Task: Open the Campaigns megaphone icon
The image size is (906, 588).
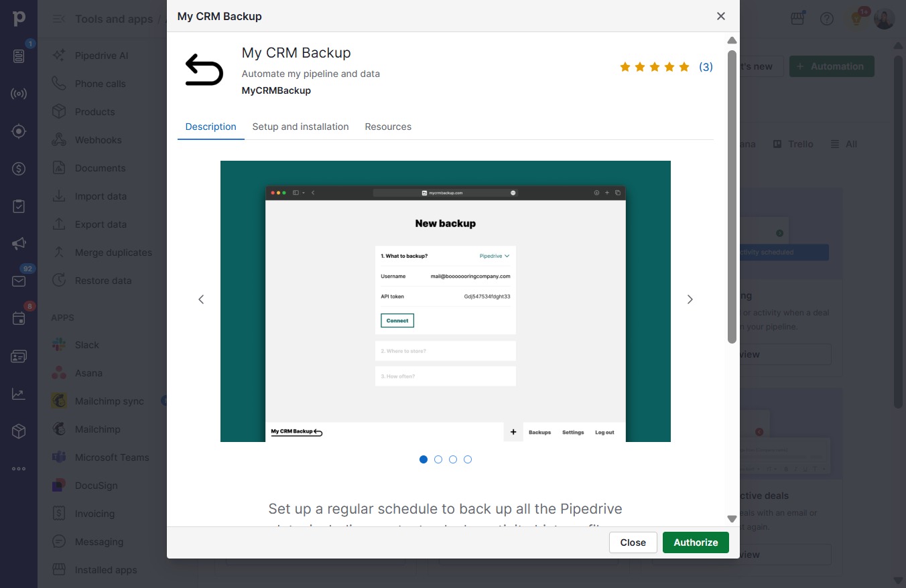Action: pyautogui.click(x=19, y=244)
